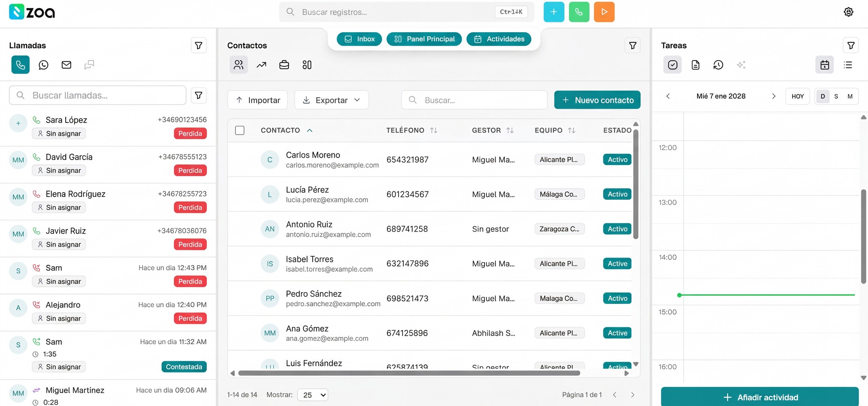
Task: Open the Inbox tab
Action: coord(359,39)
